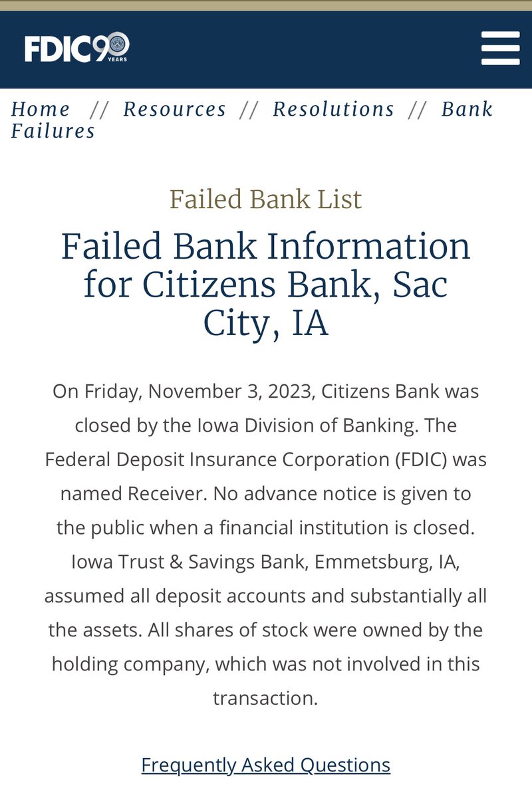This screenshot has height=798, width=532.
Task: Open the Resources breadcrumb link
Action: [175, 109]
